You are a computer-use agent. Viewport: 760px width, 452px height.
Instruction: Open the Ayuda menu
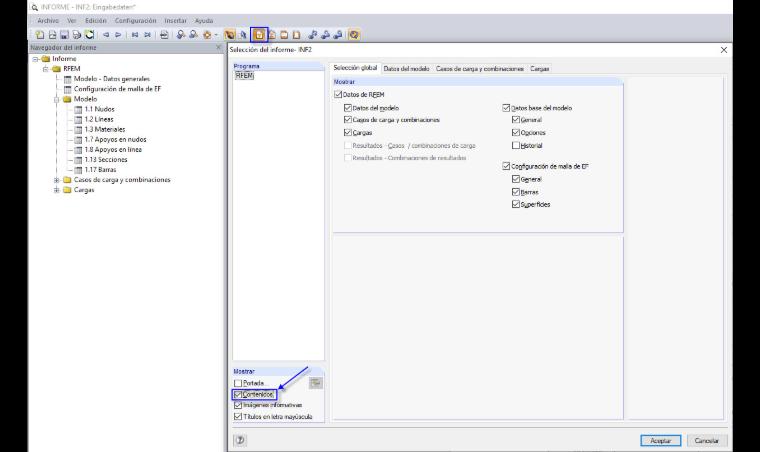click(x=204, y=21)
